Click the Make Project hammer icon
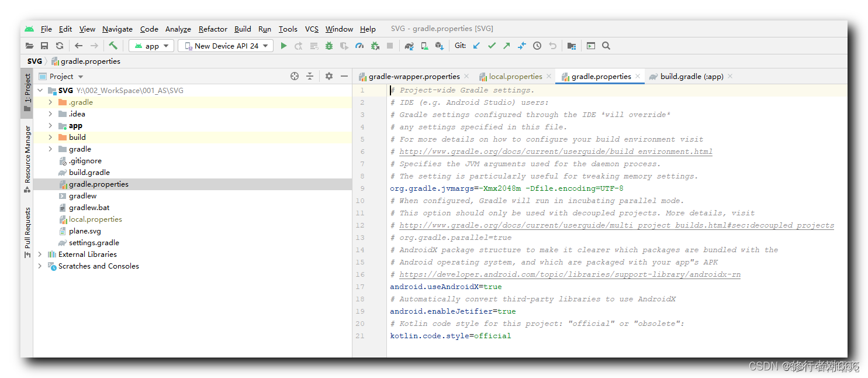The height and width of the screenshot is (378, 868). [x=115, y=46]
